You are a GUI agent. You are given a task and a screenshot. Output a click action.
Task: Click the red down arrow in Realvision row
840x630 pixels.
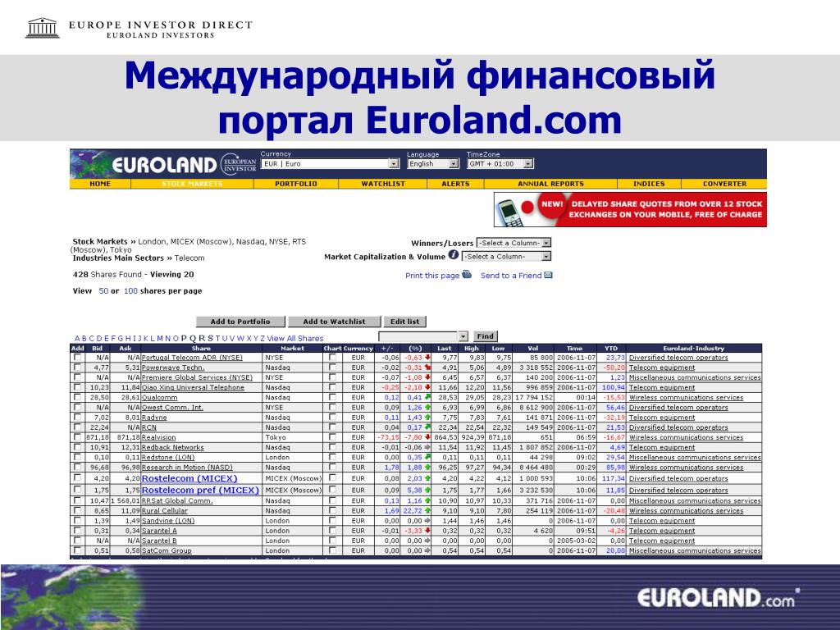(x=427, y=437)
